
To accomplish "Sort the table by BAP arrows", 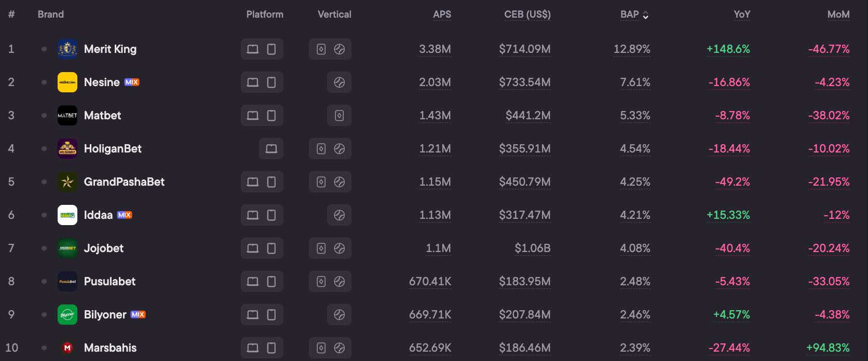I will point(645,15).
